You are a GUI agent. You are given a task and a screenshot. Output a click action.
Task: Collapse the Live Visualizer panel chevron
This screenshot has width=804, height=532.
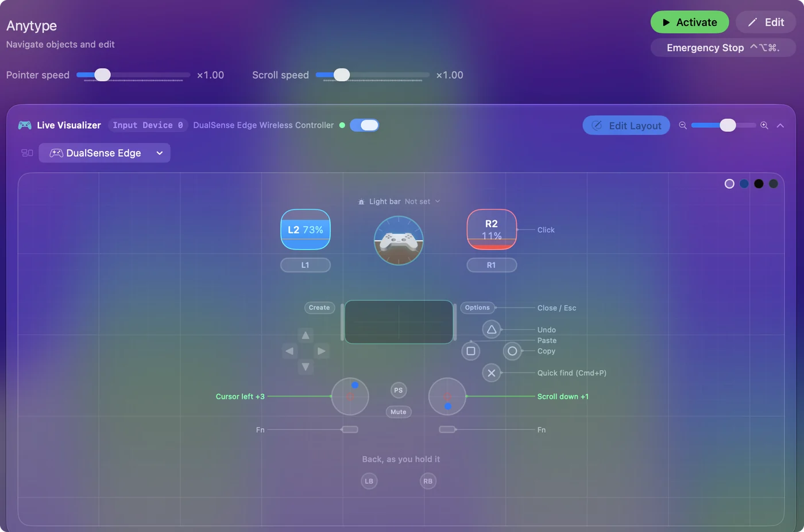coord(780,125)
